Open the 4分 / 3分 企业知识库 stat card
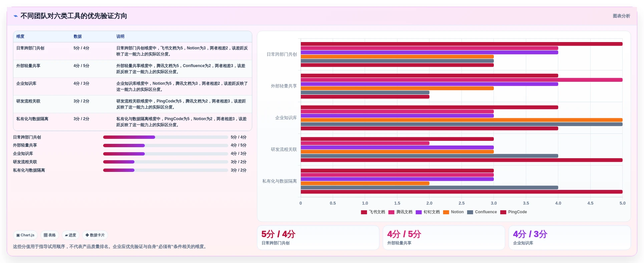 click(570, 238)
